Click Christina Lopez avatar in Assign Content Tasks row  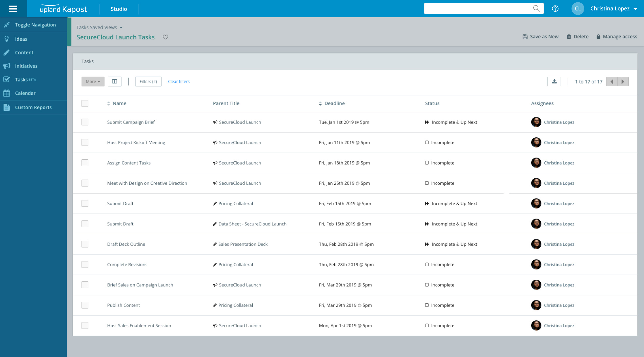click(x=536, y=163)
